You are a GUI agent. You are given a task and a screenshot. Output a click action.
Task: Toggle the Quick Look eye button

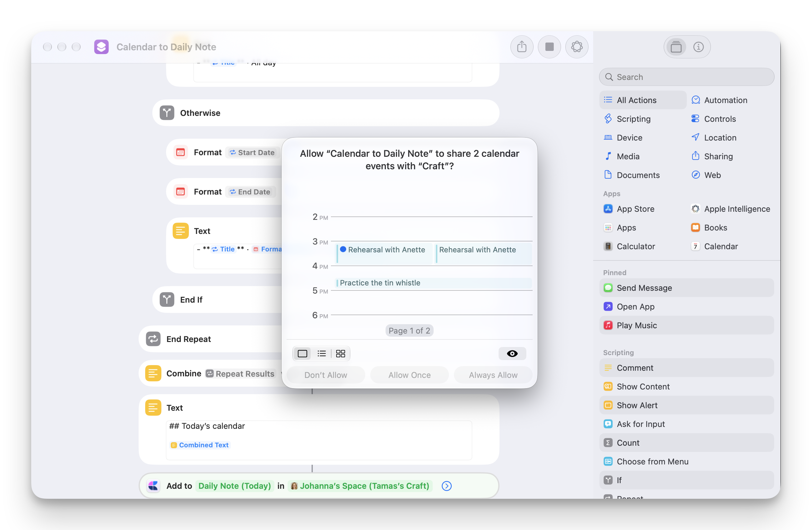pos(512,353)
